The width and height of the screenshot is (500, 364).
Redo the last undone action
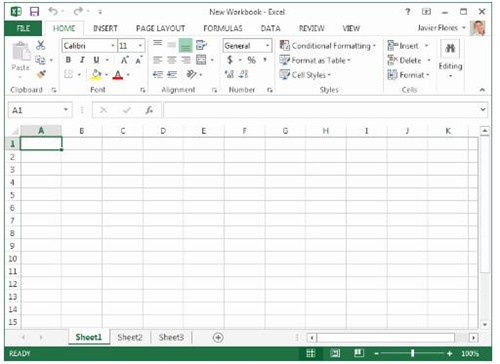point(78,11)
